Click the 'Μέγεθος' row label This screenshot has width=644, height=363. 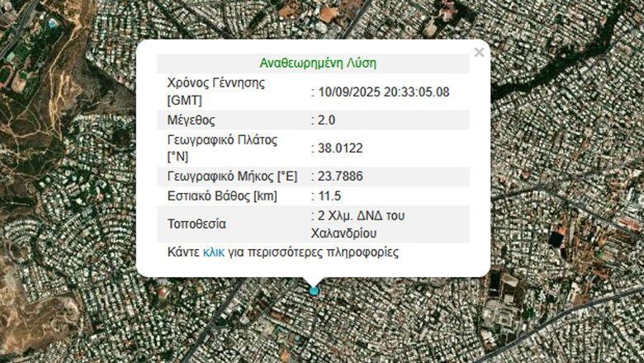(x=191, y=120)
